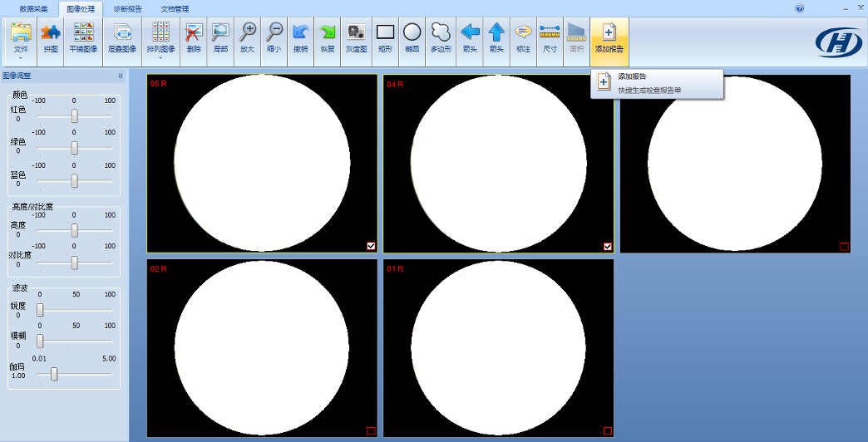Click the 伽玛 gamma slider handle
This screenshot has height=442, width=868.
(x=54, y=374)
